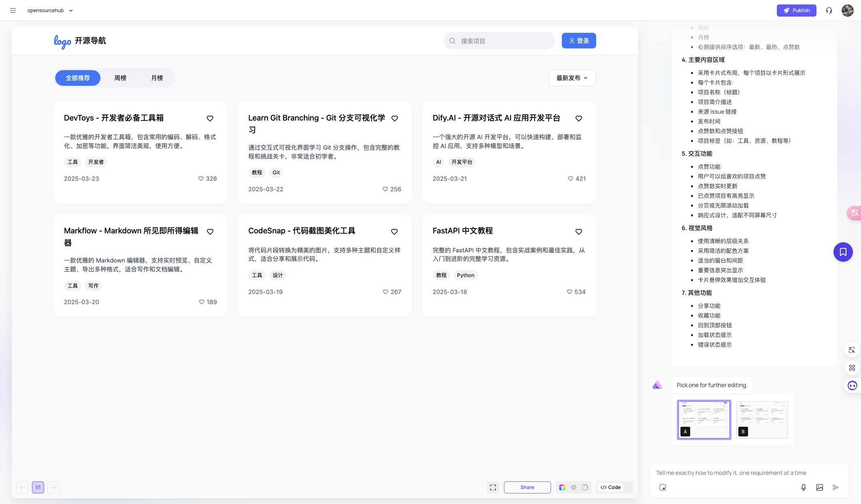Like FastAPI tutorial via 534 count

(x=576, y=292)
